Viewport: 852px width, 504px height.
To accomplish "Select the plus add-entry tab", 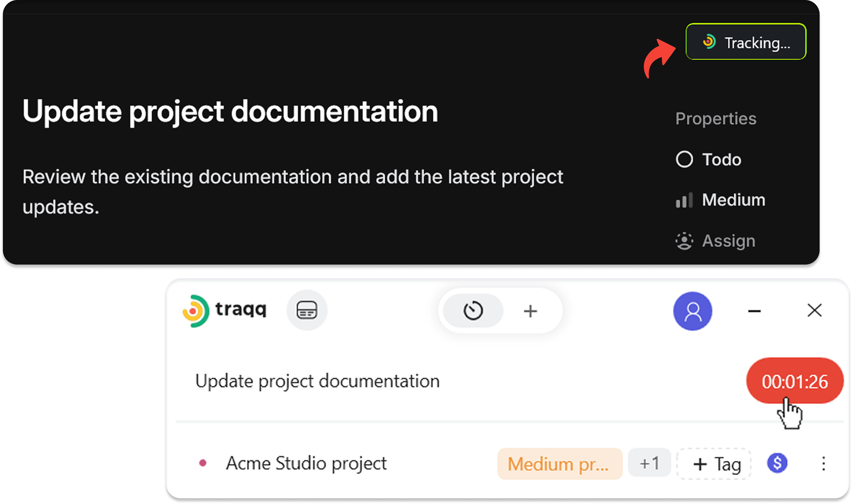I will (530, 311).
